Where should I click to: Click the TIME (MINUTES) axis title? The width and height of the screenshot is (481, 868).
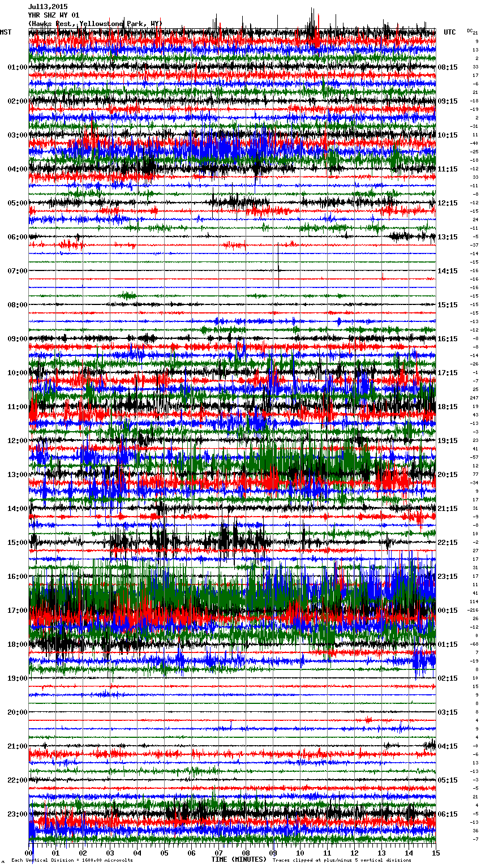[239, 860]
